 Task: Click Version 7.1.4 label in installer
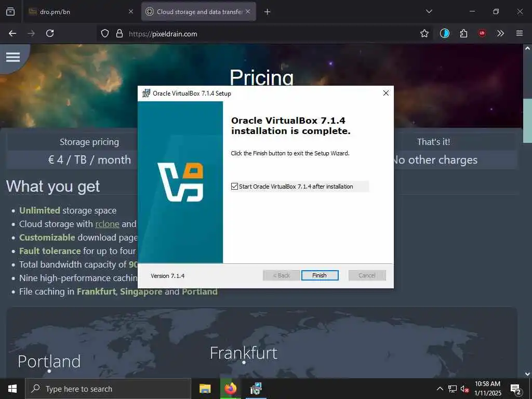[x=168, y=276]
